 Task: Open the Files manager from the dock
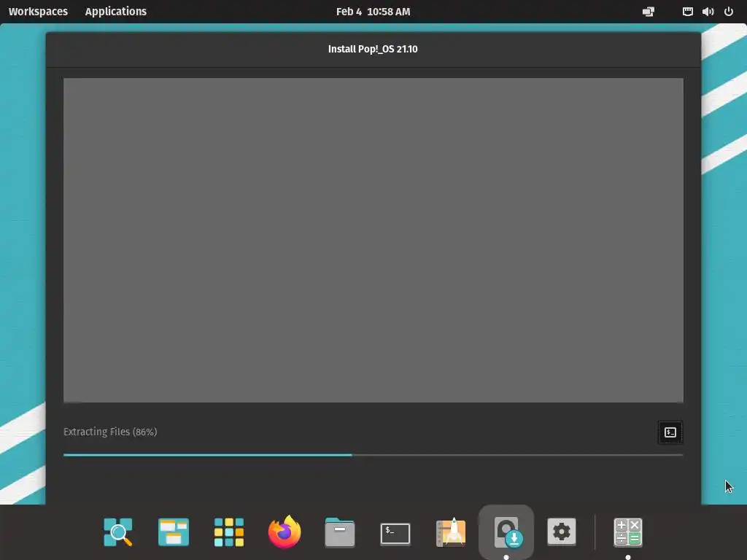tap(340, 532)
